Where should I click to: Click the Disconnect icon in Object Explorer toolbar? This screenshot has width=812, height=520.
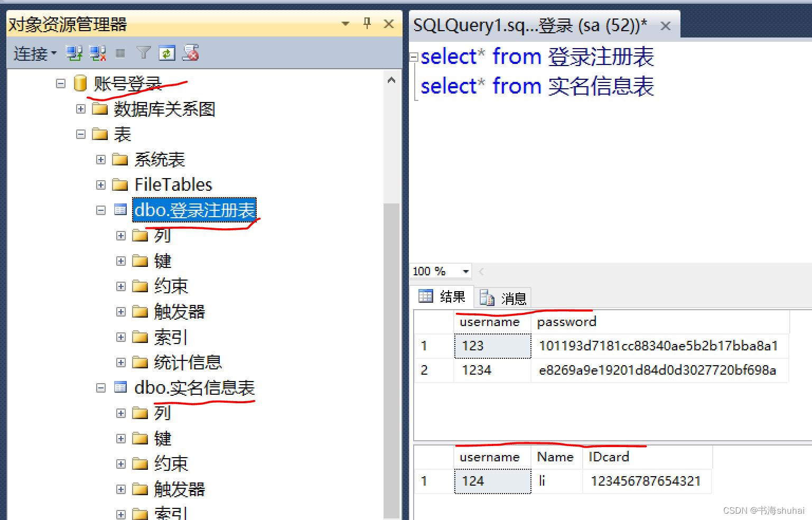click(98, 53)
